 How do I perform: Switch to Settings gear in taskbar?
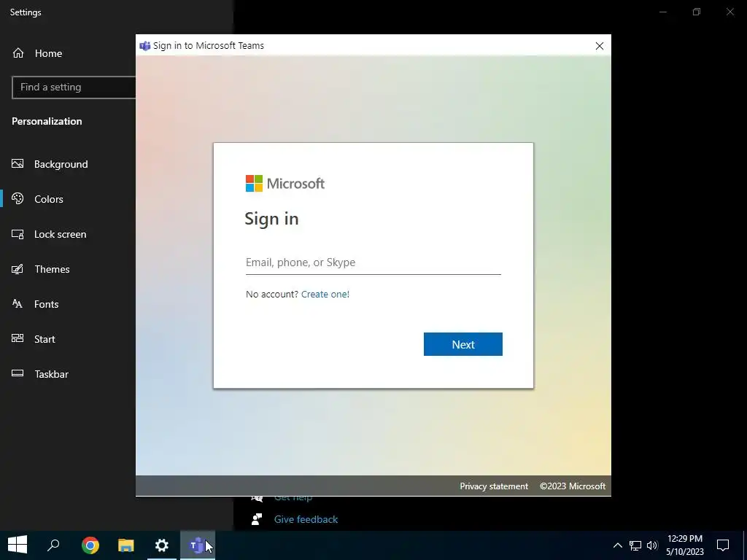tap(162, 545)
